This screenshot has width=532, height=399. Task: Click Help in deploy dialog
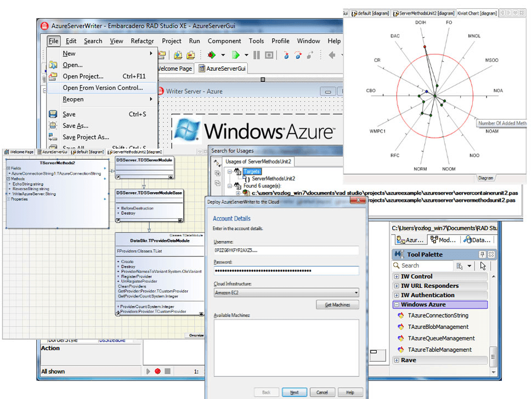(350, 392)
